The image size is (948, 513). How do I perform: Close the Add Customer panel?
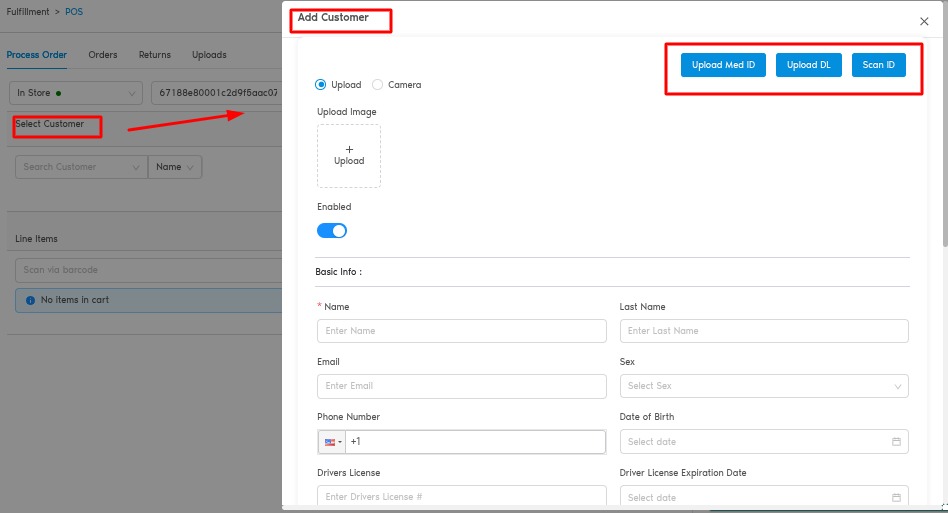(924, 21)
